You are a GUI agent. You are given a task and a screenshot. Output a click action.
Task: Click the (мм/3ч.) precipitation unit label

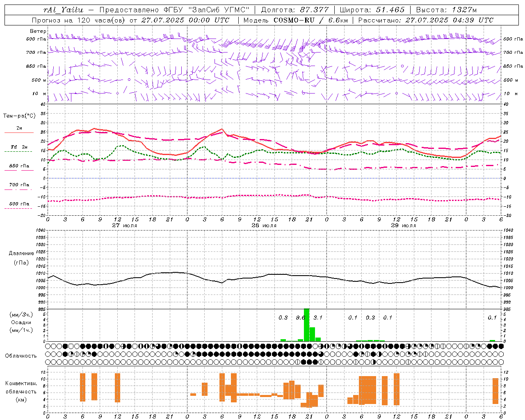[21, 315]
